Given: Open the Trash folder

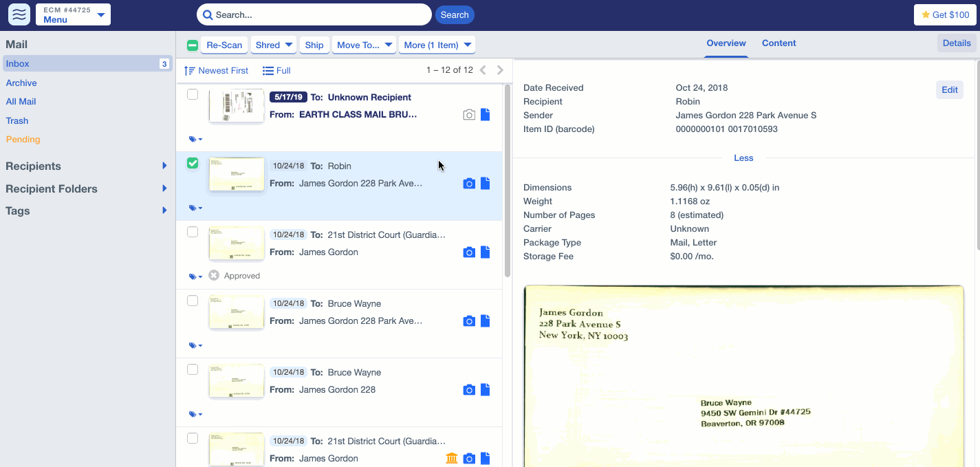Looking at the screenshot, I should point(17,121).
